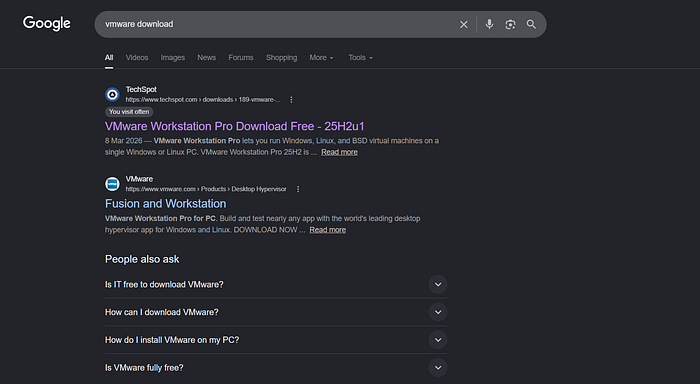This screenshot has width=700, height=384.
Task: Start voice search with the microphone icon
Action: (489, 24)
